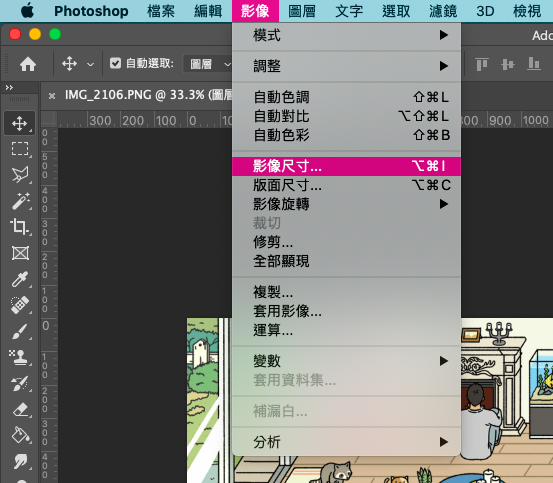This screenshot has width=553, height=483.
Task: Open the 圖層 menu in menu bar
Action: click(302, 11)
